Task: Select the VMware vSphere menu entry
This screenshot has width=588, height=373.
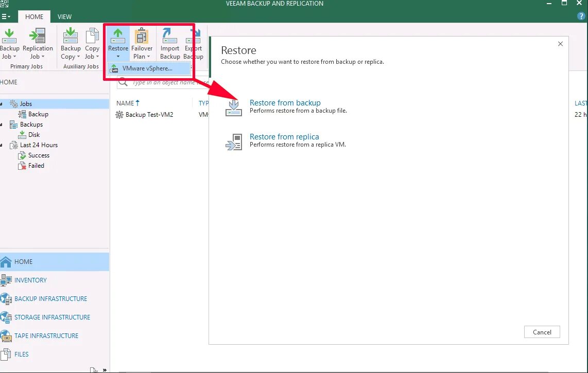Action: point(149,68)
